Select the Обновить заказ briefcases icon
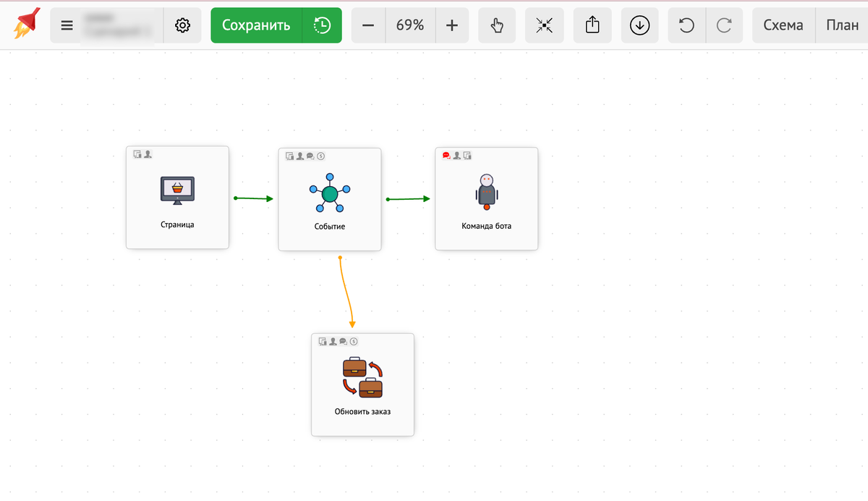The width and height of the screenshot is (868, 501). click(362, 377)
